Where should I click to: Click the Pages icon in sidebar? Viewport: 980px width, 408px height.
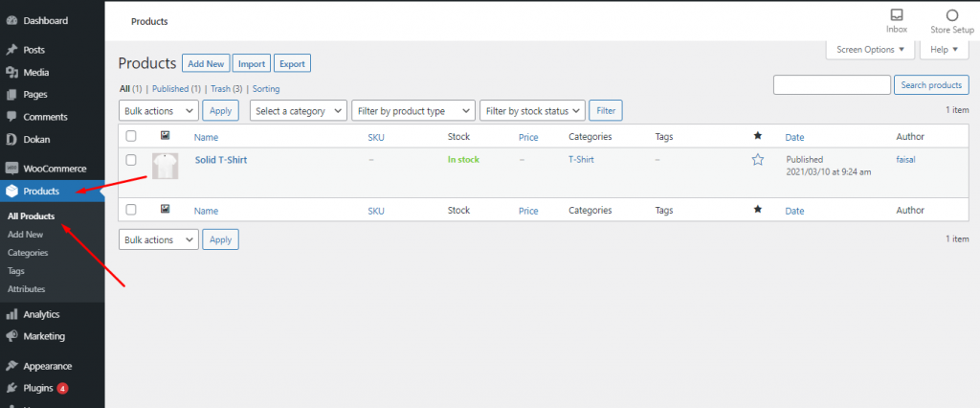click(x=11, y=95)
